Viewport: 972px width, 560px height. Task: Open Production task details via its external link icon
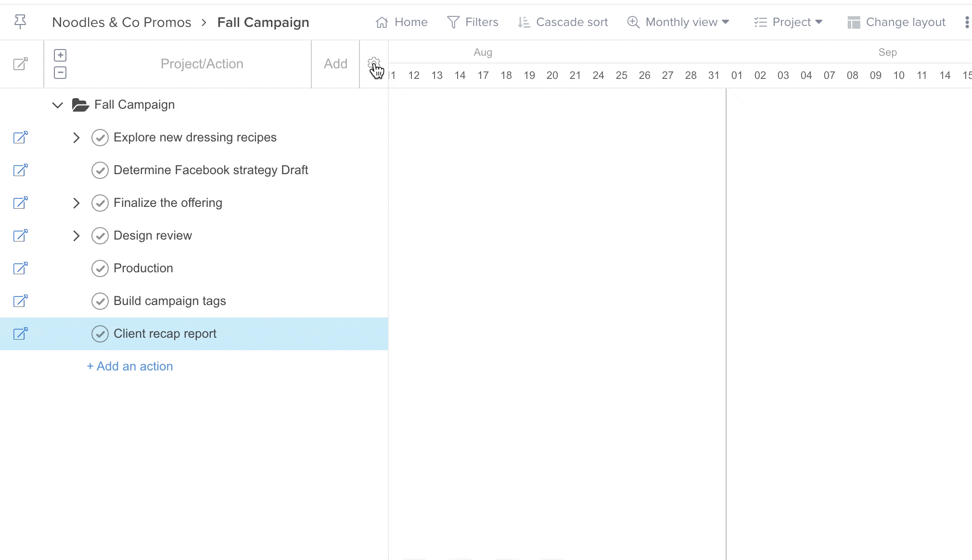(20, 268)
